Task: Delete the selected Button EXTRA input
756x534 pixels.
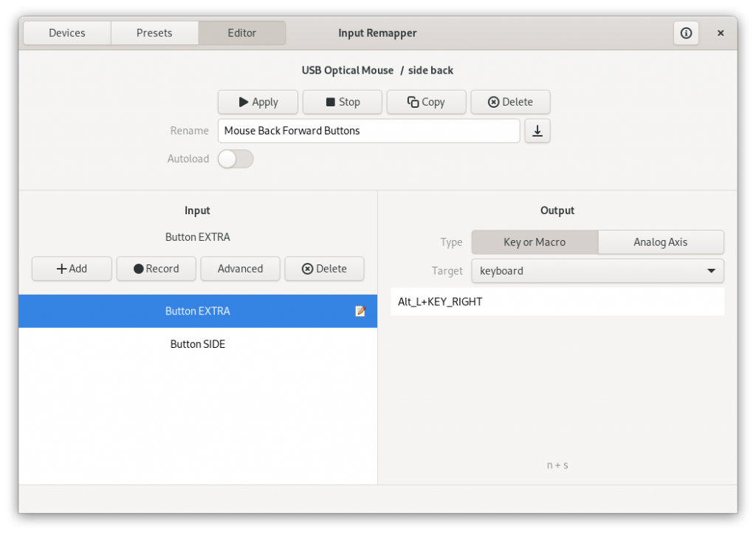Action: pos(324,269)
